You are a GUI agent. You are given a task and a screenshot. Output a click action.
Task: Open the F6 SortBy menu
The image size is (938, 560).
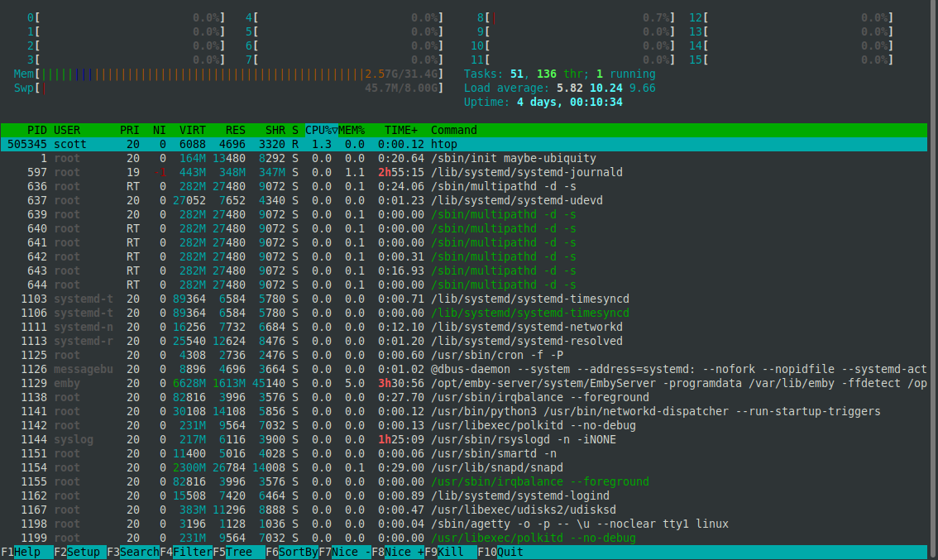[x=292, y=552]
